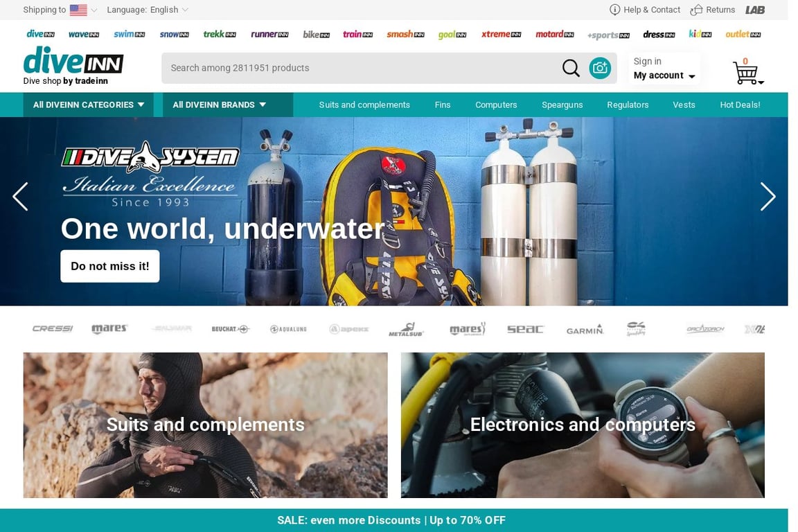Click the Returns box icon

(696, 10)
